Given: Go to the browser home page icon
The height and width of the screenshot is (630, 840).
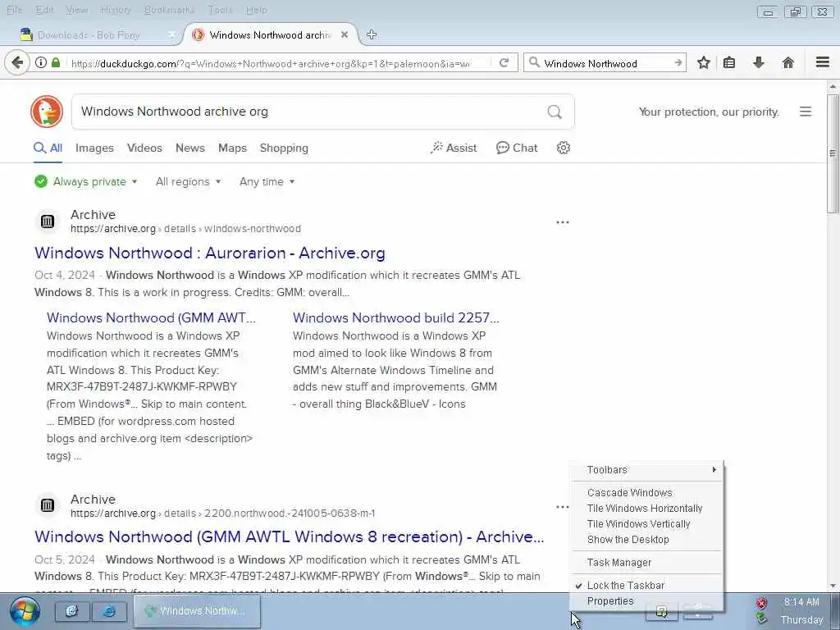Looking at the screenshot, I should 788,62.
